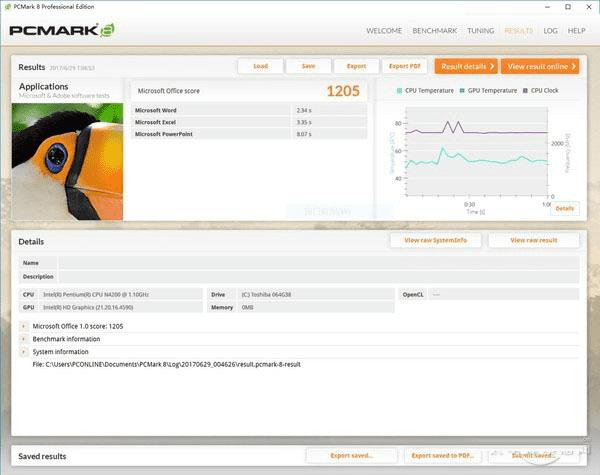Image resolution: width=600 pixels, height=475 pixels.
Task: Click View result online
Action: pyautogui.click(x=540, y=67)
